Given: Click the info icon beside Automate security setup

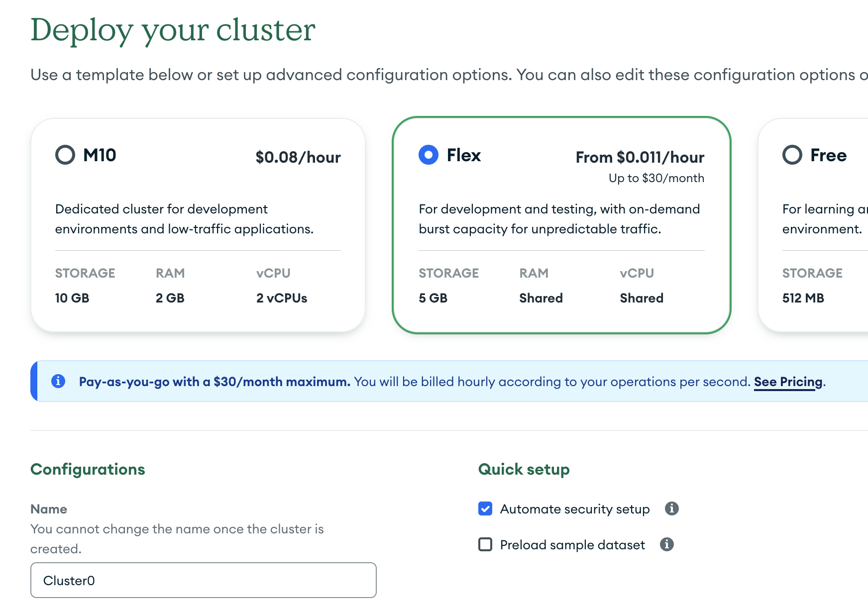Looking at the screenshot, I should 673,508.
